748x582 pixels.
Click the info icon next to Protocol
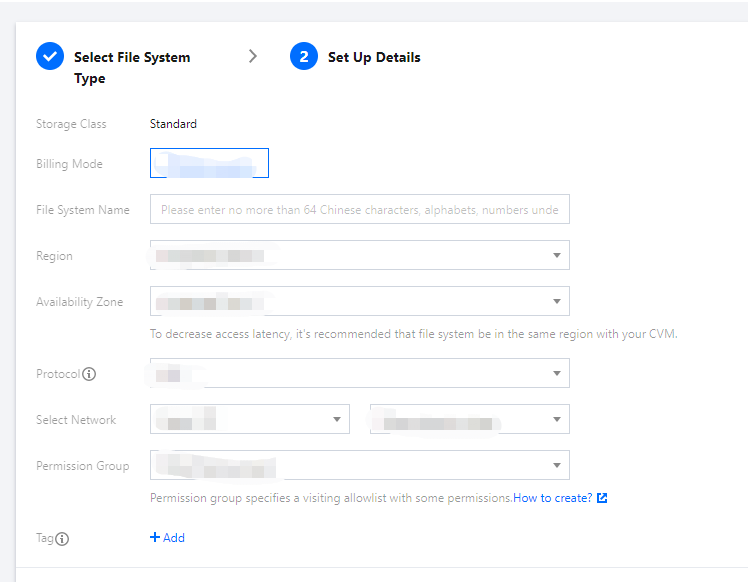89,374
